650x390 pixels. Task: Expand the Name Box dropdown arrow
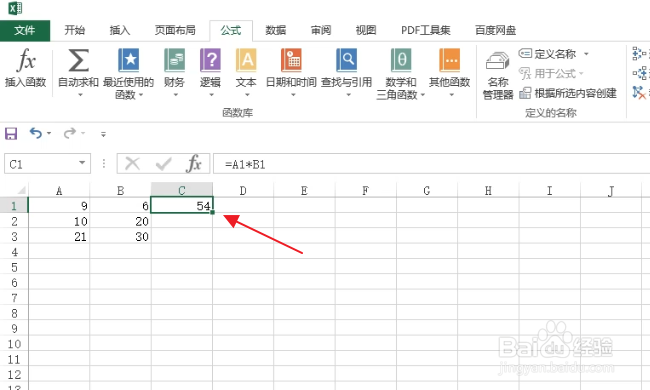tap(82, 163)
